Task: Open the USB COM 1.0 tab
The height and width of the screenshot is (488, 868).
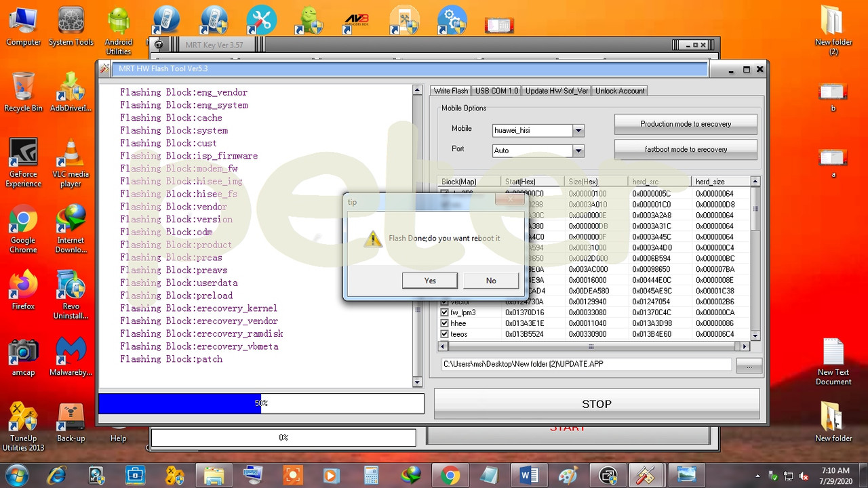Action: click(496, 91)
